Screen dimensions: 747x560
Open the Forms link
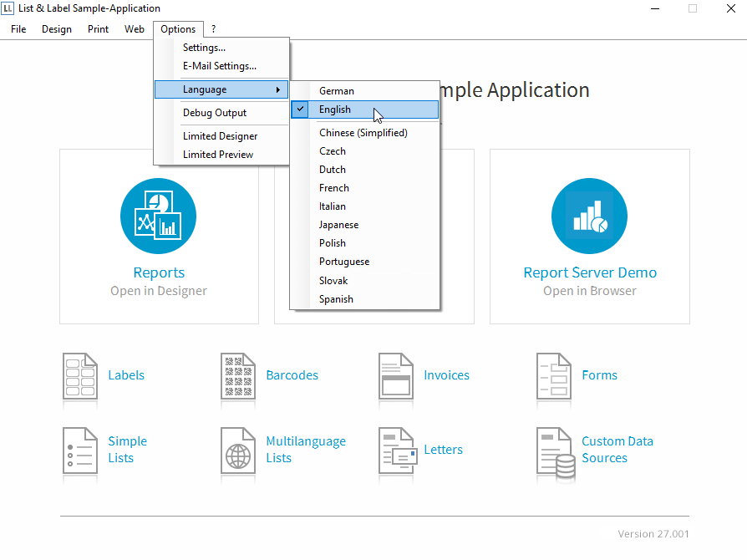pyautogui.click(x=599, y=375)
